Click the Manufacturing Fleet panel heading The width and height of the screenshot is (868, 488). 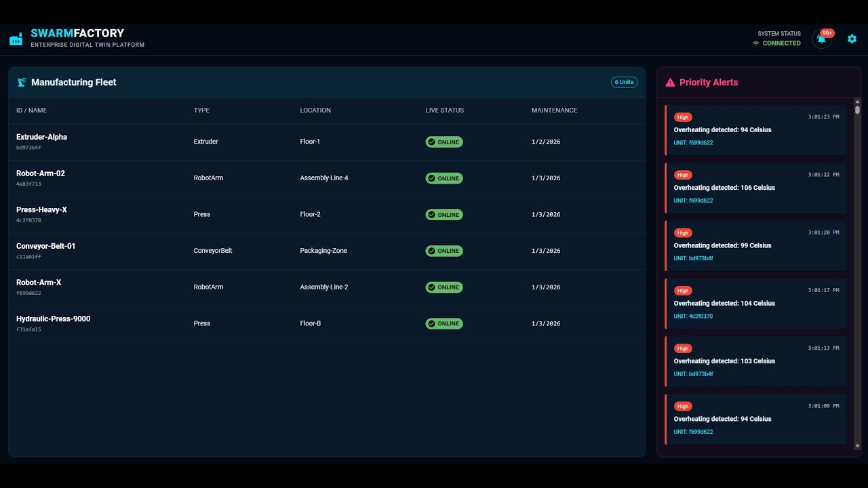point(74,82)
